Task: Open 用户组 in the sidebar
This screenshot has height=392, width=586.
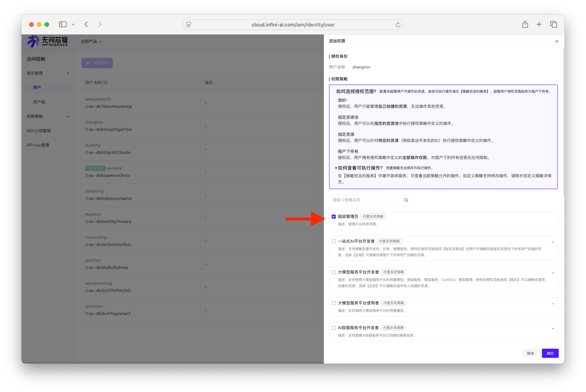Action: coord(39,102)
